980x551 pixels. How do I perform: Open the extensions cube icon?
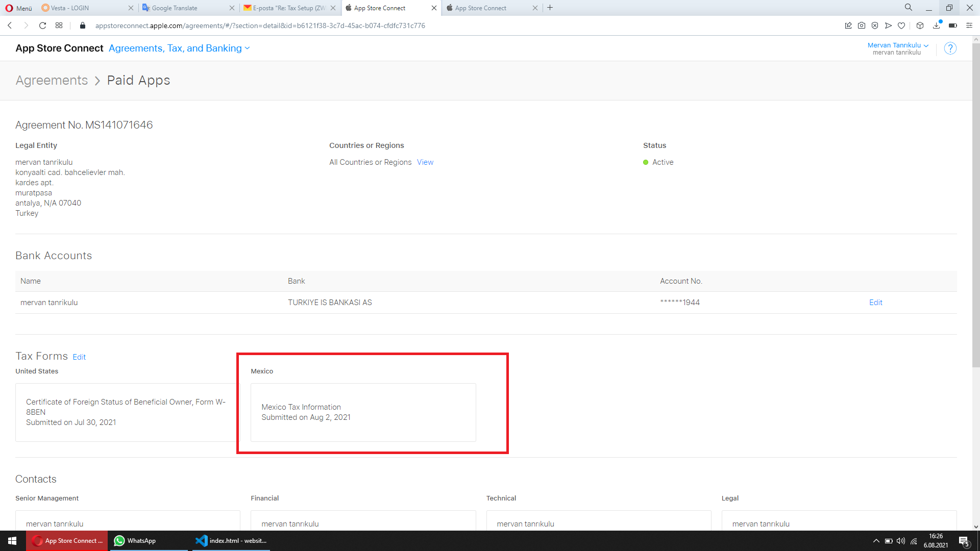coord(920,26)
